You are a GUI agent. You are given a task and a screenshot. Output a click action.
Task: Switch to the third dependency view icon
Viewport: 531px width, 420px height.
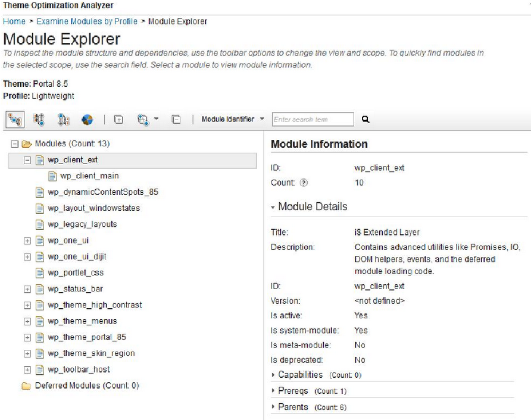point(63,120)
